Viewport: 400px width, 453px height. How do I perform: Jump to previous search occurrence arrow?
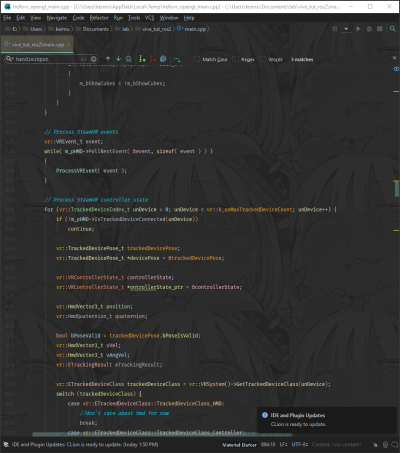[108, 59]
